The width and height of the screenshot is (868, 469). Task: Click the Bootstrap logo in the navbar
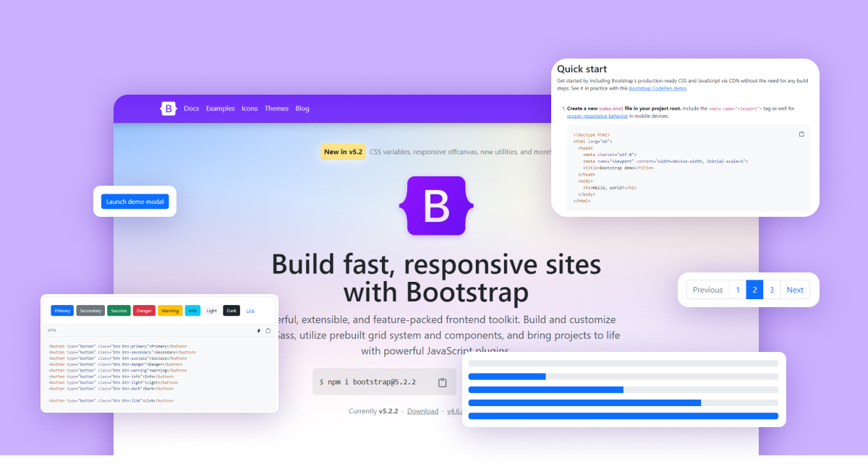click(x=168, y=108)
